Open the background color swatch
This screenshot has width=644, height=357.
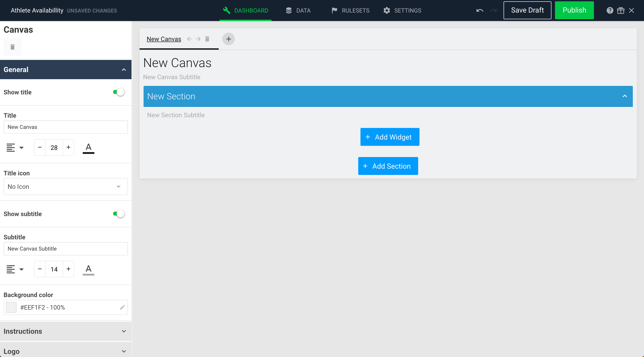click(x=11, y=307)
